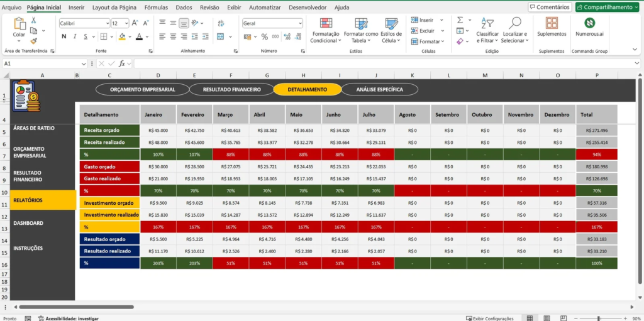Open the Fórmulas ribbon tab

tap(156, 8)
